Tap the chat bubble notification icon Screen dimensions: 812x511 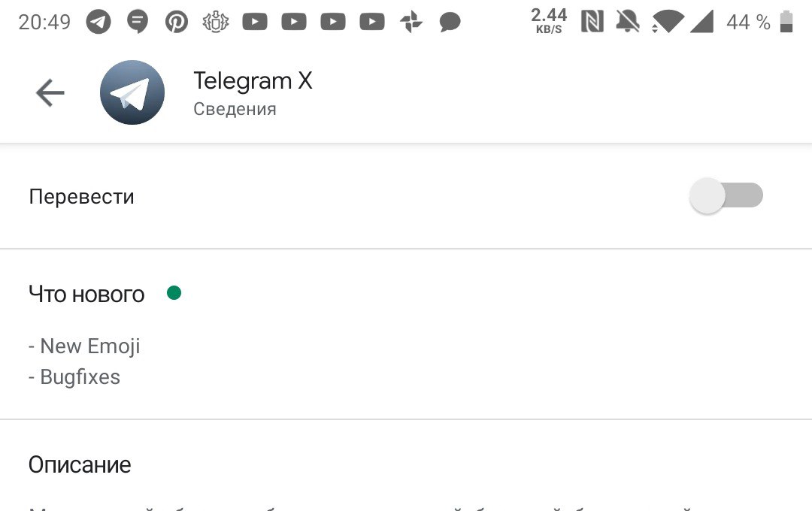[450, 23]
